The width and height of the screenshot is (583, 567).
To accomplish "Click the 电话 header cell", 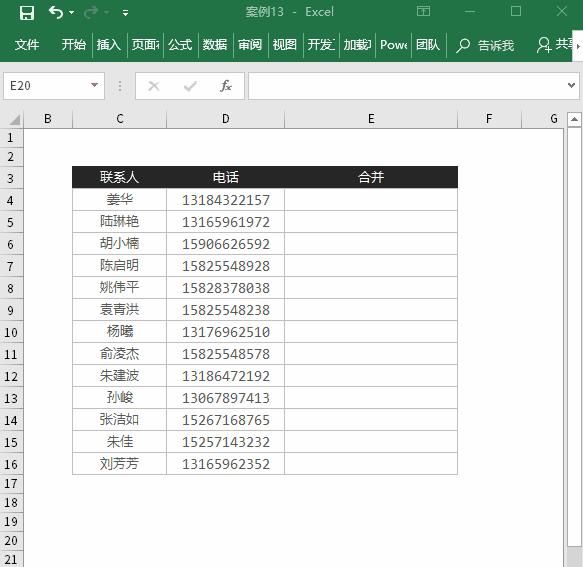I will pyautogui.click(x=226, y=177).
